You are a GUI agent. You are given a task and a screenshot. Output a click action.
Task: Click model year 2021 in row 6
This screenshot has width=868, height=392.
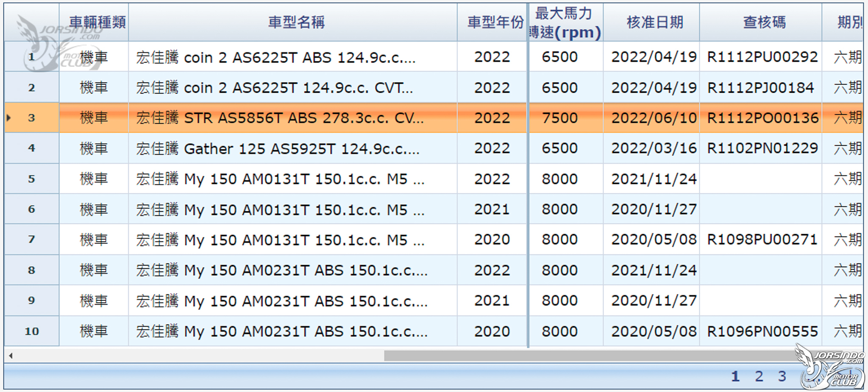tap(492, 209)
